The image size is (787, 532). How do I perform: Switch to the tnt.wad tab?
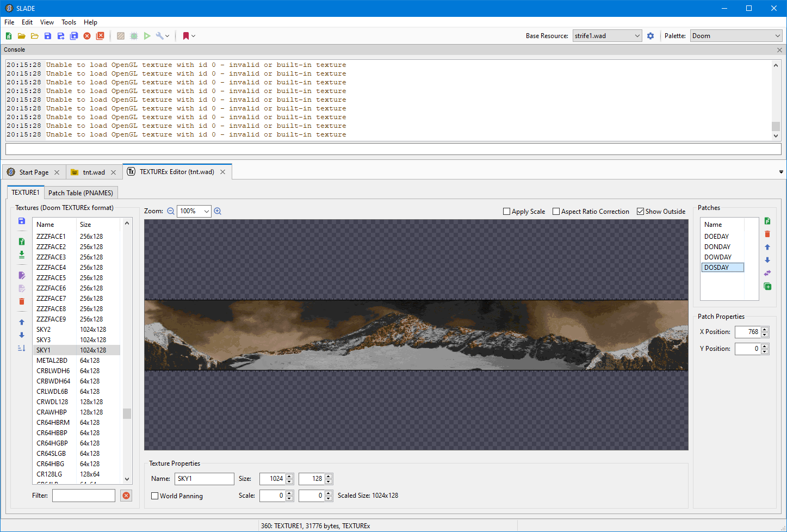(x=94, y=172)
